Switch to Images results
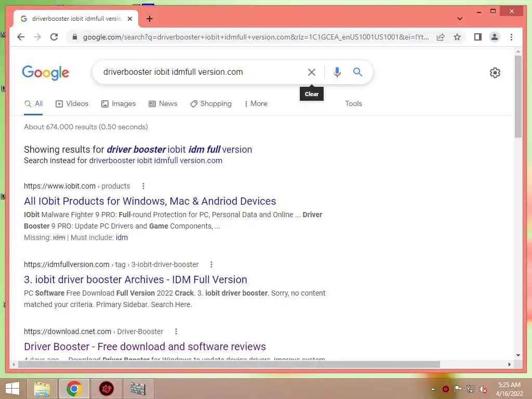Image resolution: width=532 pixels, height=399 pixels. pyautogui.click(x=118, y=104)
